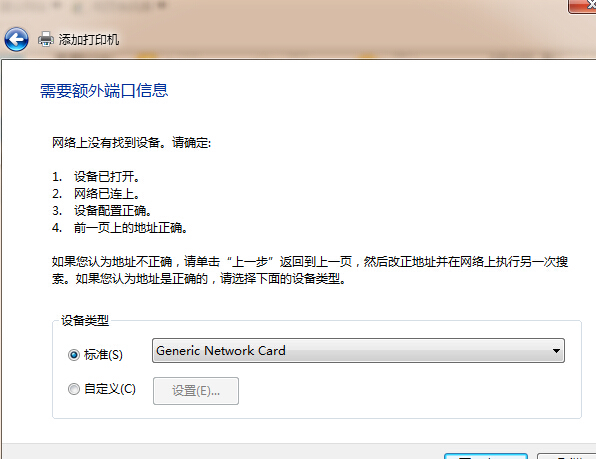Click the printer icon beside 添加打印机
This screenshot has height=459, width=596.
[x=46, y=39]
